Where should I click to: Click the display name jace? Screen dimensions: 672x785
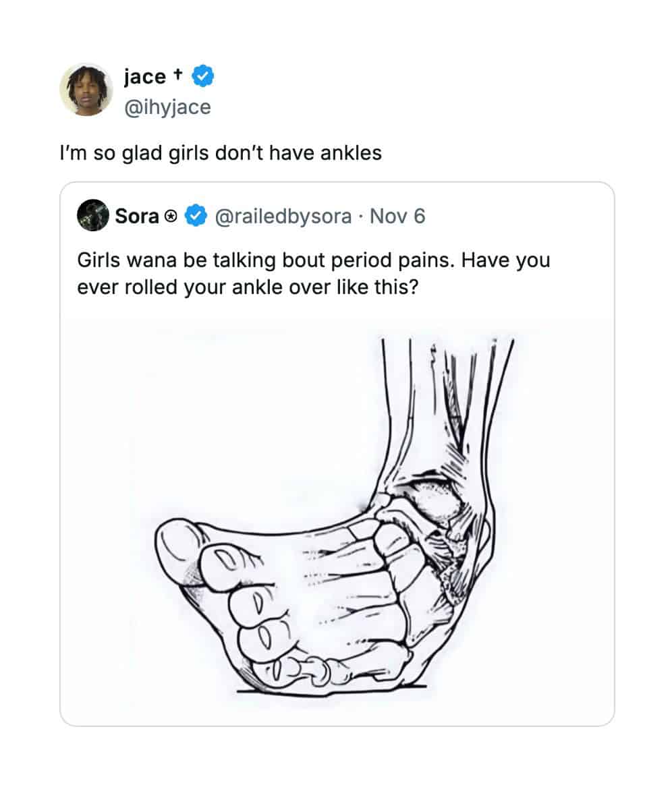point(144,77)
